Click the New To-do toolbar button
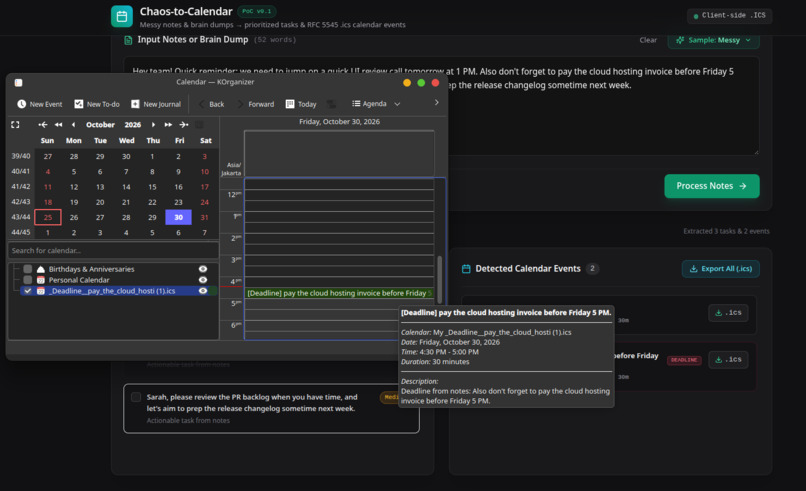806x491 pixels. point(97,104)
